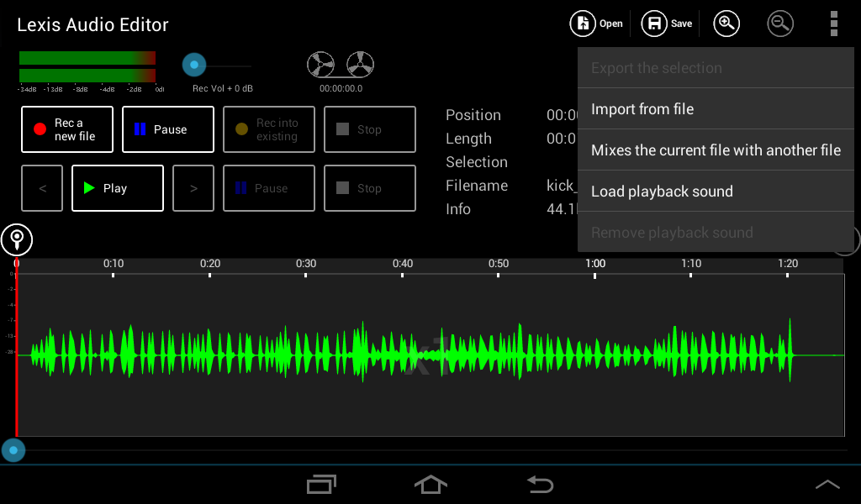Viewport: 861px width, 504px height.
Task: Tap the Android back button
Action: coord(540,484)
